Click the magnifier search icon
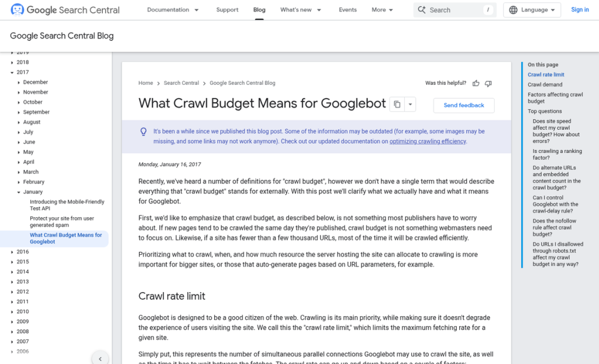The image size is (599, 364). [421, 10]
